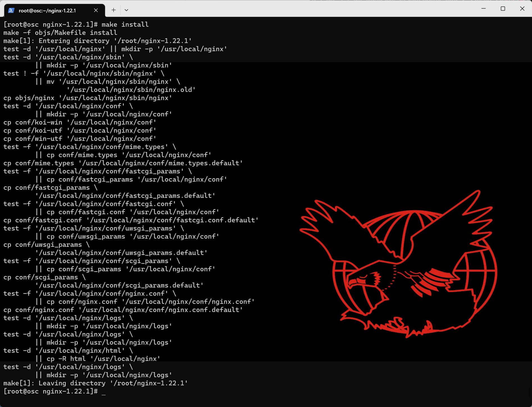Click the 'cp conf/koi-win' line
This screenshot has height=407, width=532.
click(80, 122)
